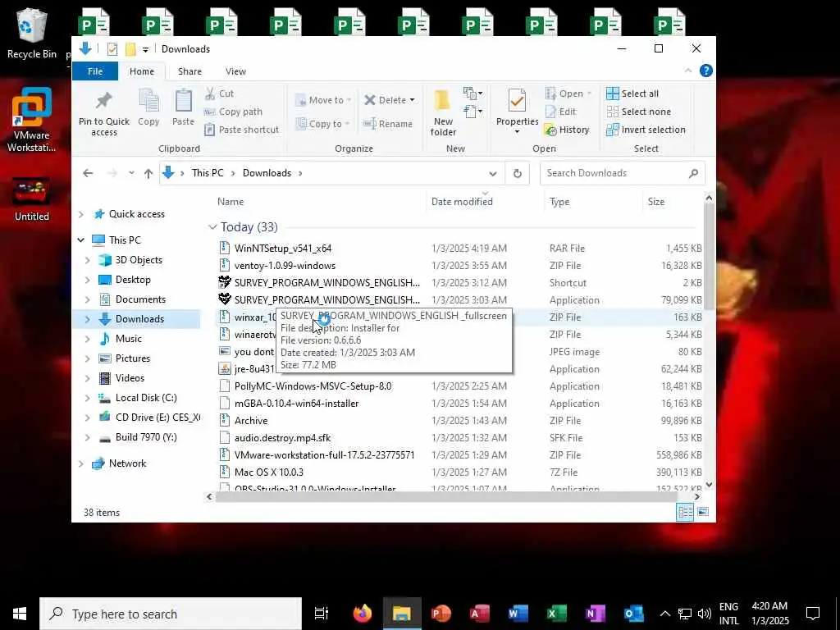Create a New folder from ribbon
The height and width of the screenshot is (630, 840).
[x=443, y=112]
